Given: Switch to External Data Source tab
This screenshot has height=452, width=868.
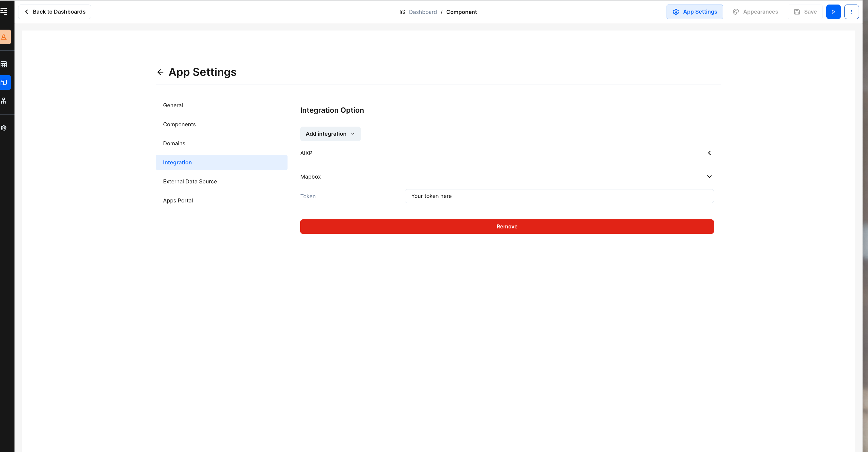Looking at the screenshot, I should tap(190, 182).
